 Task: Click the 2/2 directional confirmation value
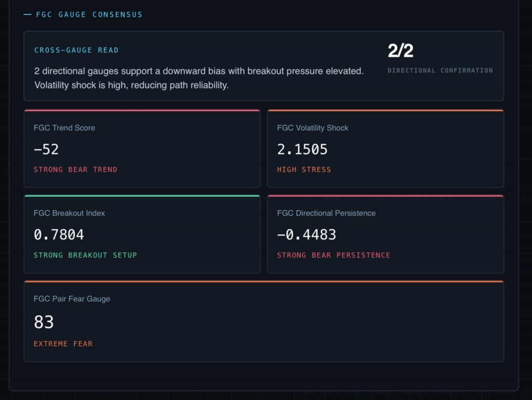tap(401, 50)
